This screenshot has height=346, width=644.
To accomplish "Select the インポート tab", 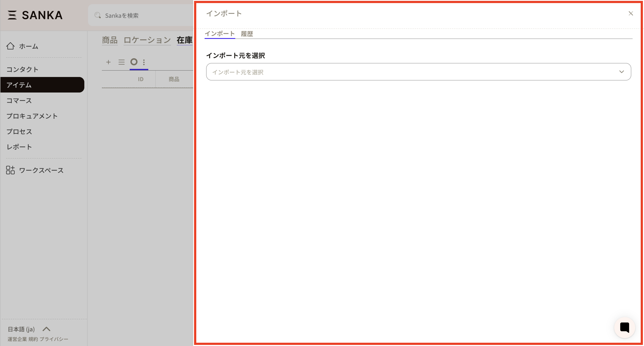I will pyautogui.click(x=219, y=34).
